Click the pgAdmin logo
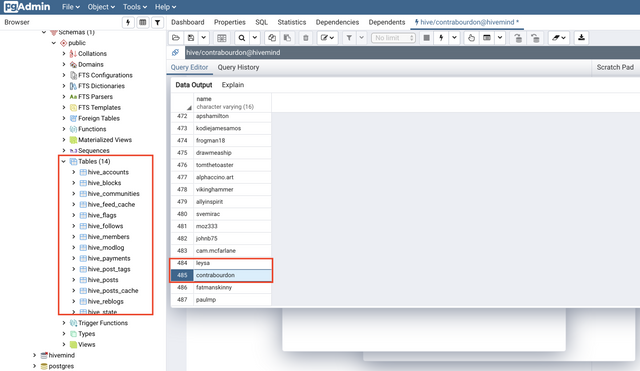This screenshot has height=371, width=640. click(27, 7)
